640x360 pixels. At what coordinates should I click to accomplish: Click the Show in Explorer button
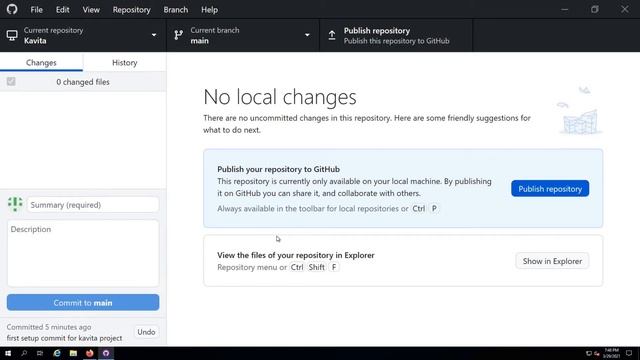click(x=552, y=261)
